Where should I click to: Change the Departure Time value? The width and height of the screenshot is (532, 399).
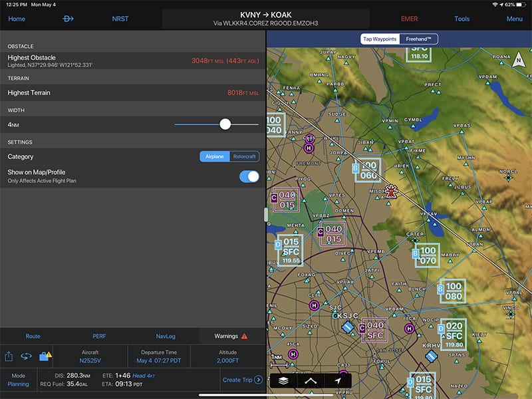tap(159, 356)
